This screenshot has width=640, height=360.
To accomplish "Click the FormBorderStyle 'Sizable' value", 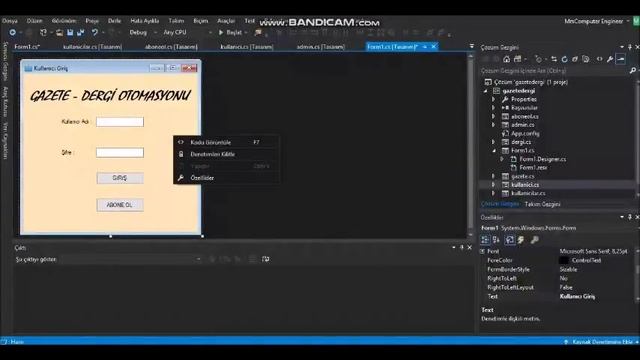I will [568, 269].
